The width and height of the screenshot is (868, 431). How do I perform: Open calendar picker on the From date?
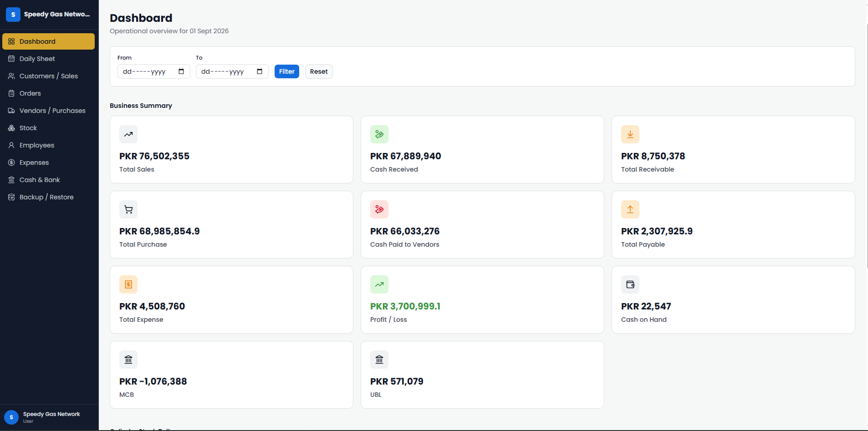[181, 71]
